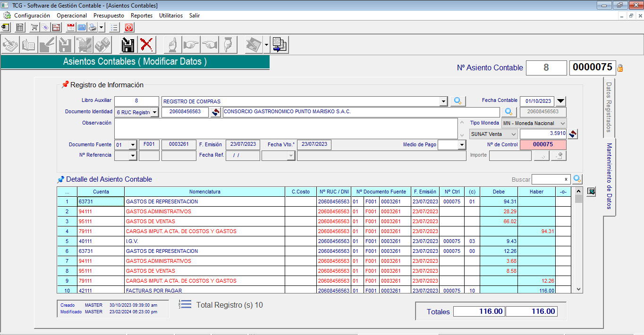The height and width of the screenshot is (335, 644).
Task: Click the shopping cart toolbar icon
Action: (x=34, y=27)
